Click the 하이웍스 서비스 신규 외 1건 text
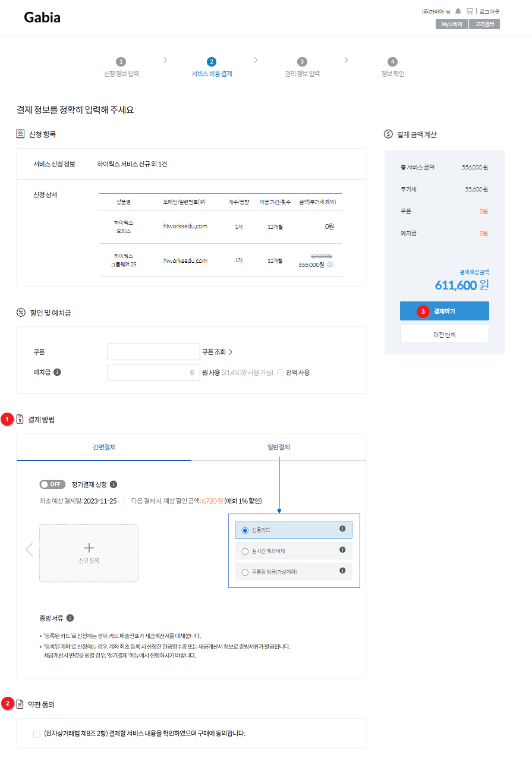 point(132,164)
